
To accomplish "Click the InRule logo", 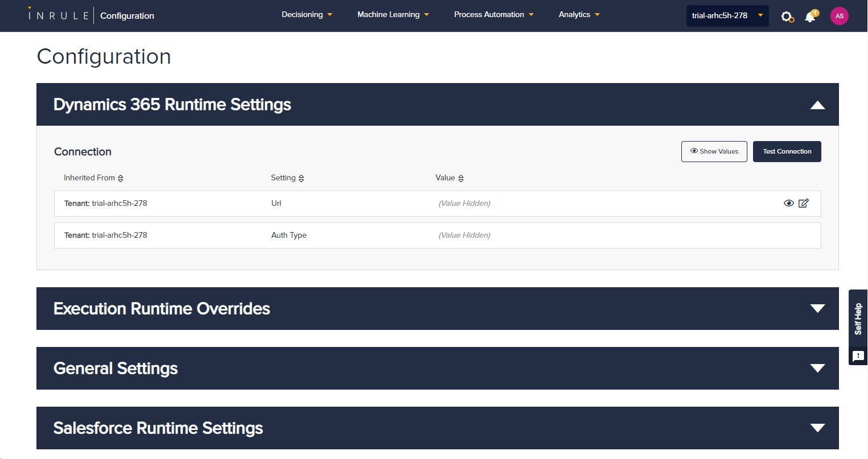I will [x=59, y=15].
